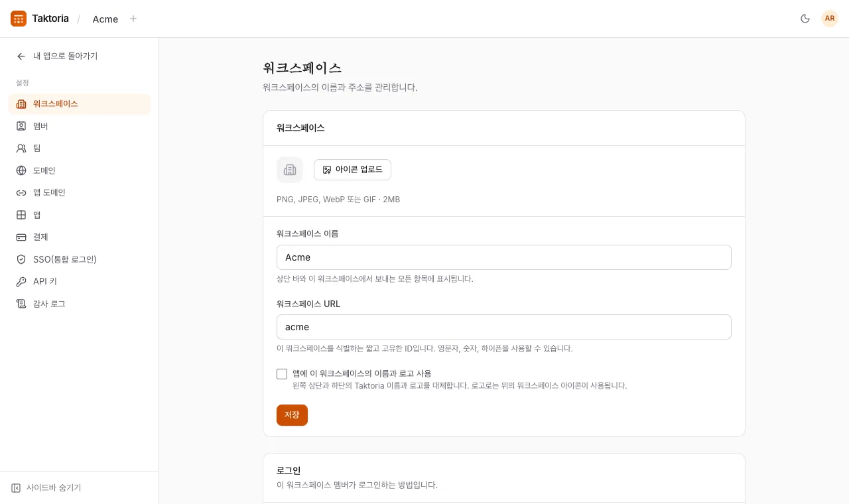Click the 도메인 globe icon
Image resolution: width=849 pixels, height=504 pixels.
(x=21, y=170)
